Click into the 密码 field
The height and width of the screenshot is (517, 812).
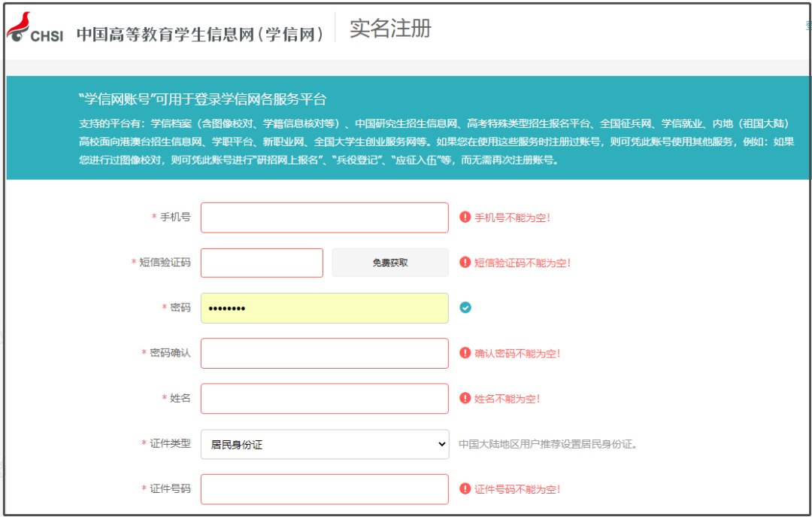pyautogui.click(x=324, y=308)
